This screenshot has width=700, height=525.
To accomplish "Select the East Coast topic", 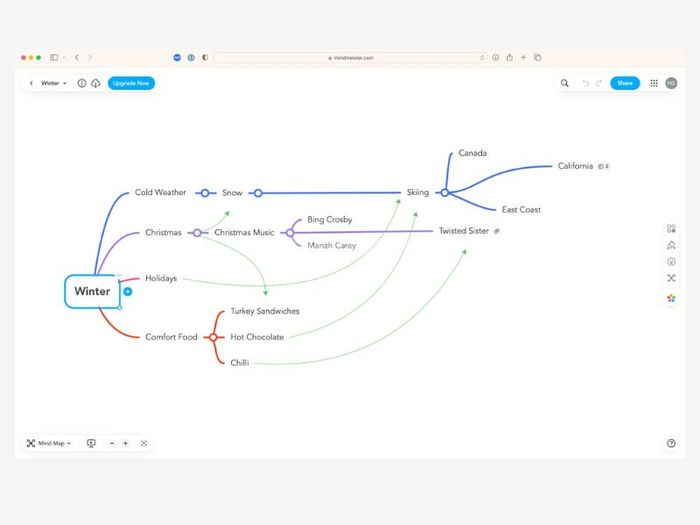I will [x=521, y=209].
